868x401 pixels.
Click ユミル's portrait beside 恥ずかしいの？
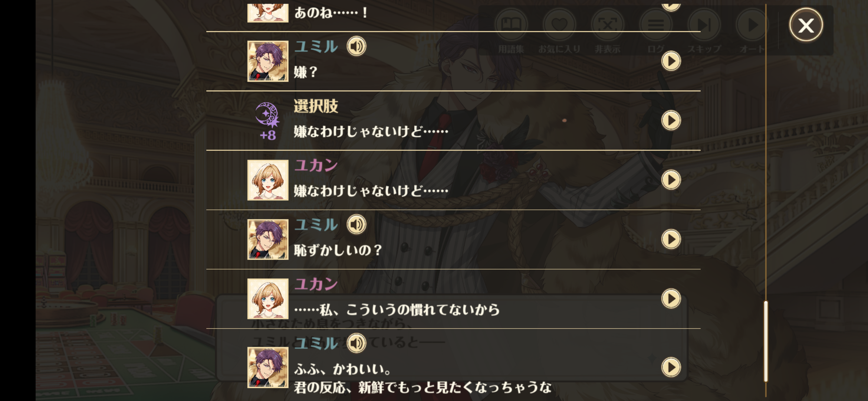[268, 239]
